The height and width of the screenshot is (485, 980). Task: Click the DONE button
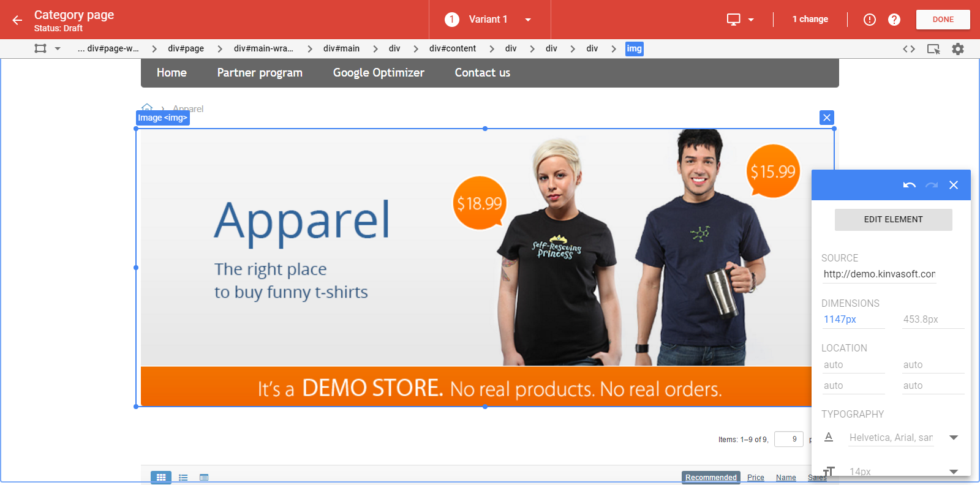(x=943, y=20)
